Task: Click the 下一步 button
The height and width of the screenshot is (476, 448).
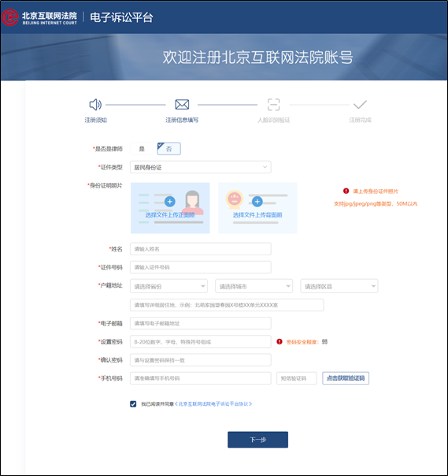Action: pyautogui.click(x=257, y=440)
